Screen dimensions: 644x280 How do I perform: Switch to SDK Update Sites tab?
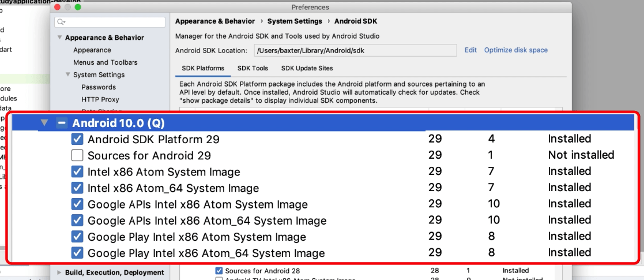coord(307,68)
